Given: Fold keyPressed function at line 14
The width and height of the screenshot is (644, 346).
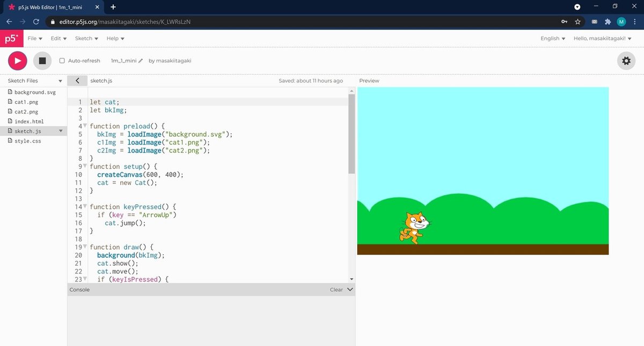Looking at the screenshot, I should pos(85,206).
